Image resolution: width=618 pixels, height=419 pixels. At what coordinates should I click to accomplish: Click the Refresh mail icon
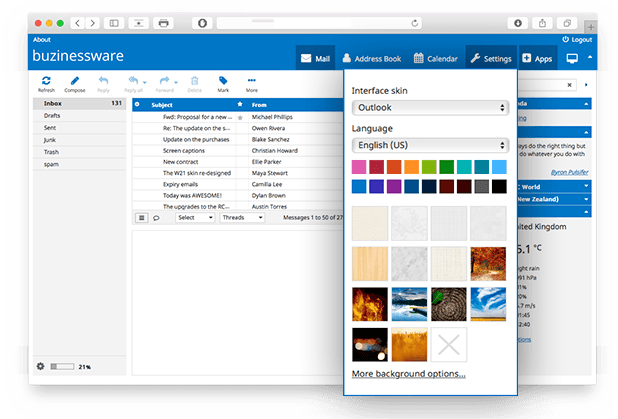coord(47,81)
